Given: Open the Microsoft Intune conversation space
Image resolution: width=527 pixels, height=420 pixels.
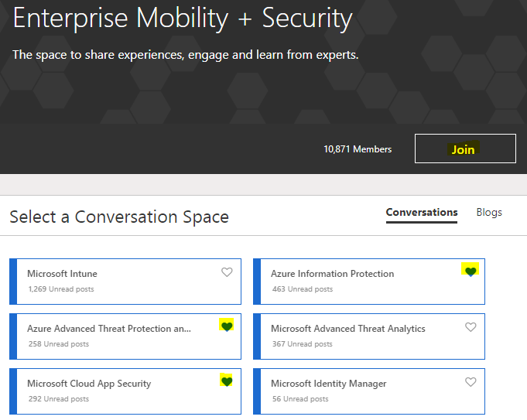Looking at the screenshot, I should [62, 274].
